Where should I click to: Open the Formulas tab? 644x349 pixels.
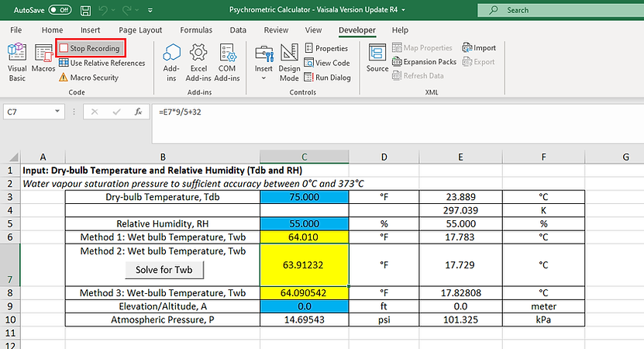196,30
